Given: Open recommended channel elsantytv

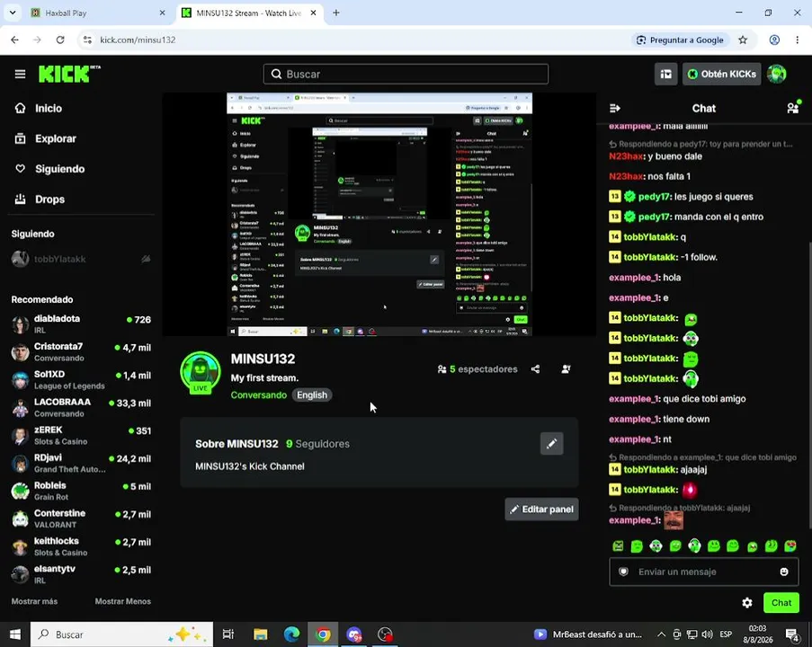Looking at the screenshot, I should [x=81, y=574].
